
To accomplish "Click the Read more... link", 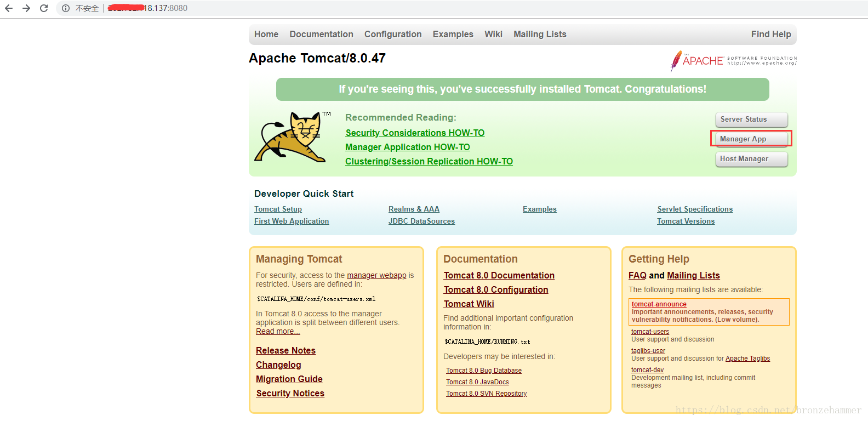I will pos(278,331).
